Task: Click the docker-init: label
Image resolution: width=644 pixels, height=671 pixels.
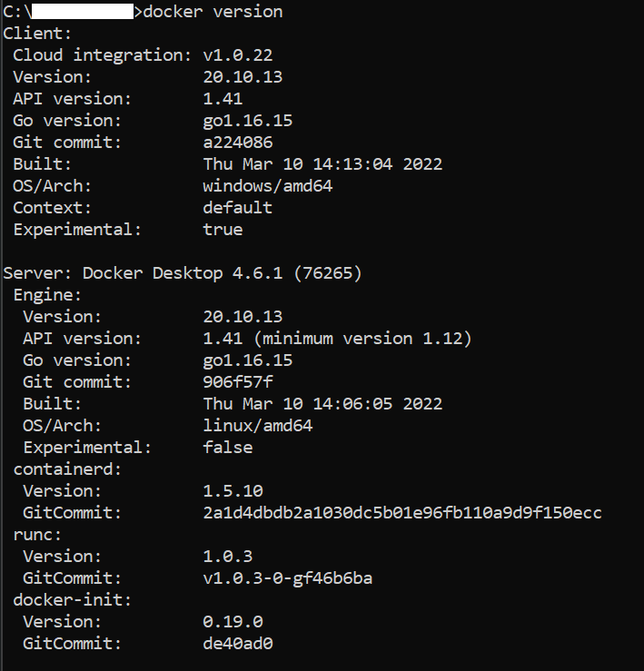Action: click(72, 600)
